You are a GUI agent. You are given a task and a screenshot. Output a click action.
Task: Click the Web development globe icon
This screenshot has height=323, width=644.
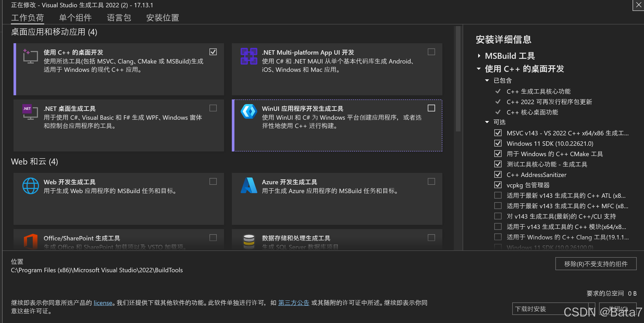[30, 186]
